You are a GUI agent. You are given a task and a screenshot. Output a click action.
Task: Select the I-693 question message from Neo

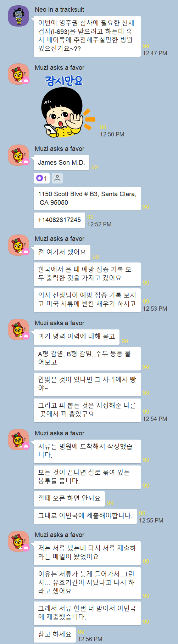[87, 36]
